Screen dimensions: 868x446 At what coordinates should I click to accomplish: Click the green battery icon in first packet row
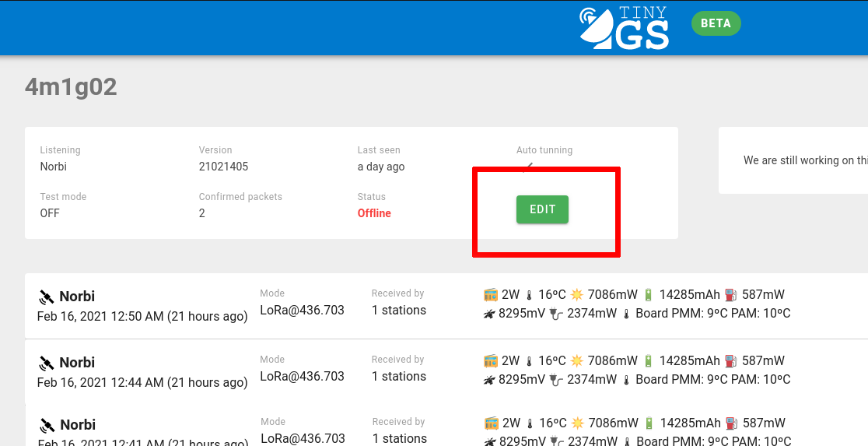pyautogui.click(x=648, y=295)
